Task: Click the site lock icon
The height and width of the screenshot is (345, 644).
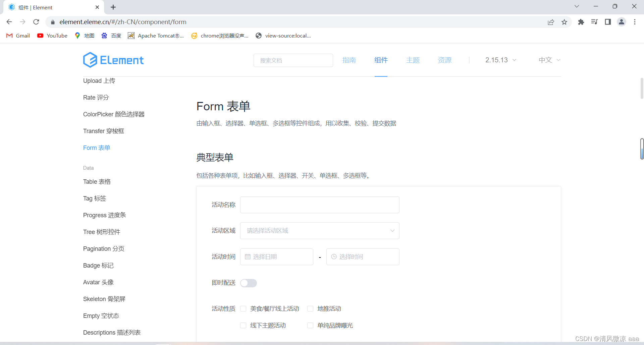Action: click(x=53, y=22)
